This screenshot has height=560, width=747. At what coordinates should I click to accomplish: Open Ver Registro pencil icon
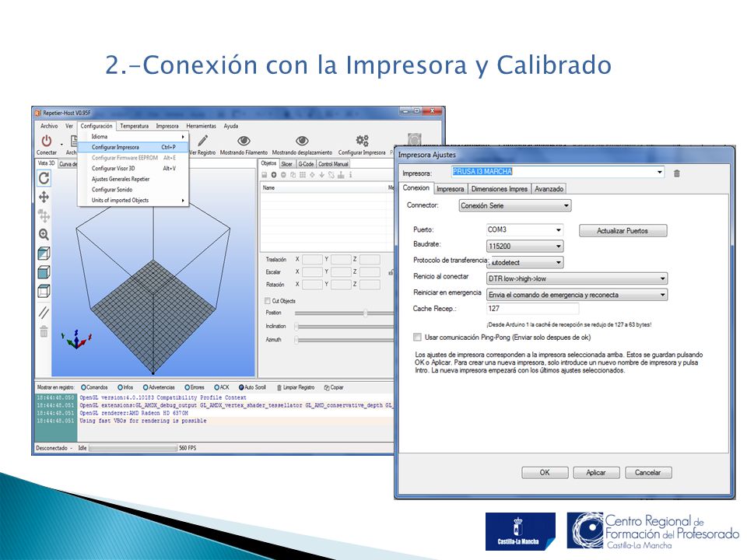point(203,141)
